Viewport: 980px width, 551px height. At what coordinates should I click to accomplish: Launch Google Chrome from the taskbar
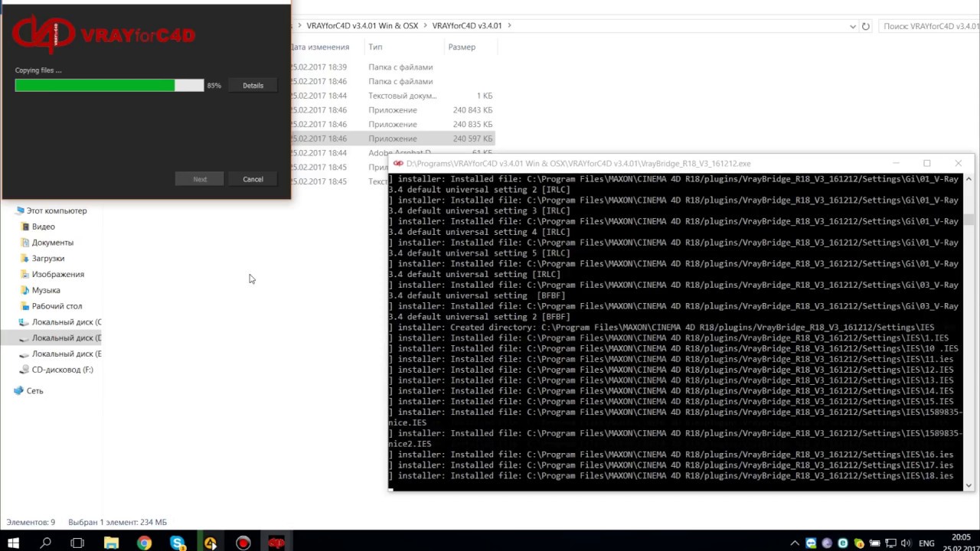click(144, 543)
